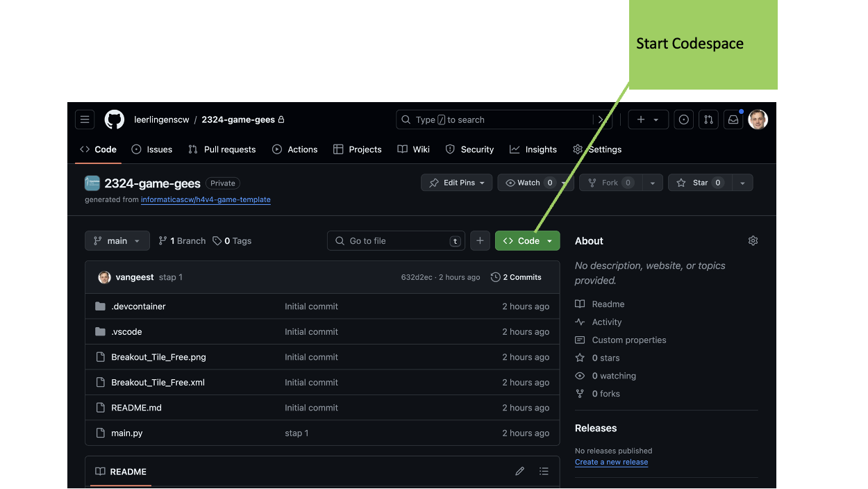Switch to the Actions tab
The width and height of the screenshot is (868, 489).
pyautogui.click(x=294, y=149)
